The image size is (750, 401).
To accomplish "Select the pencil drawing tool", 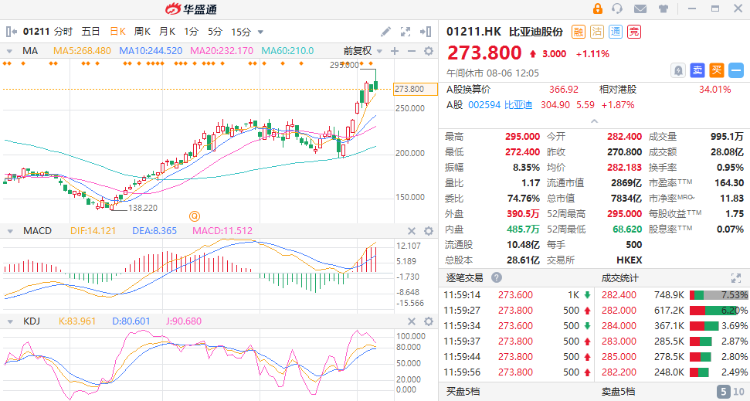I will pyautogui.click(x=386, y=32).
